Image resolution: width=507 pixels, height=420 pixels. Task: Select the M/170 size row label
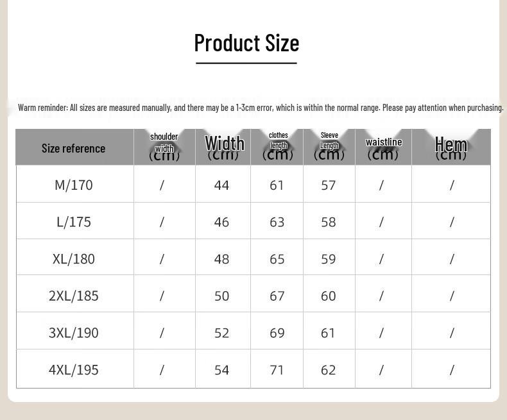point(74,185)
